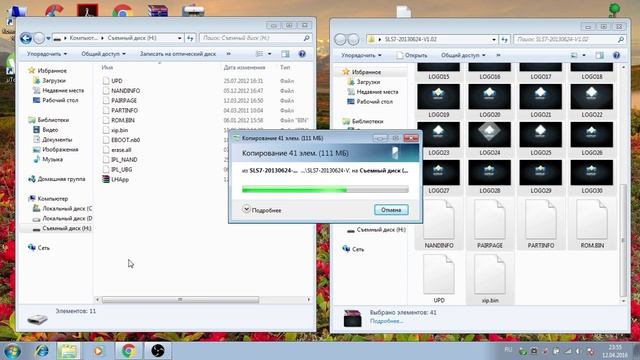Image resolution: width=640 pixels, height=360 pixels.
Task: Click Открыть in SLS7 window toolbar
Action: click(412, 55)
